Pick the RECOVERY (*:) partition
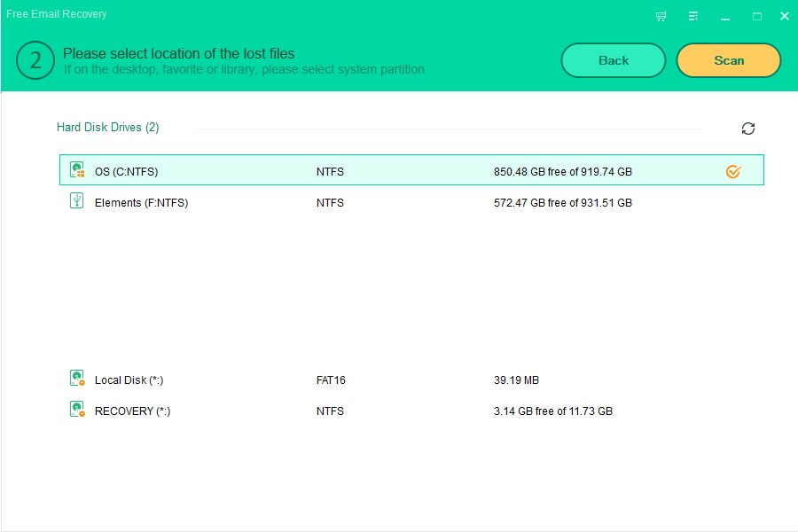 pyautogui.click(x=132, y=411)
